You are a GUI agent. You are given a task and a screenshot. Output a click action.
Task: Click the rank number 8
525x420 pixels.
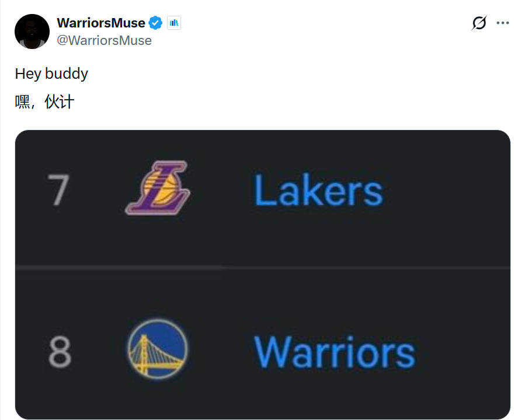pyautogui.click(x=60, y=352)
